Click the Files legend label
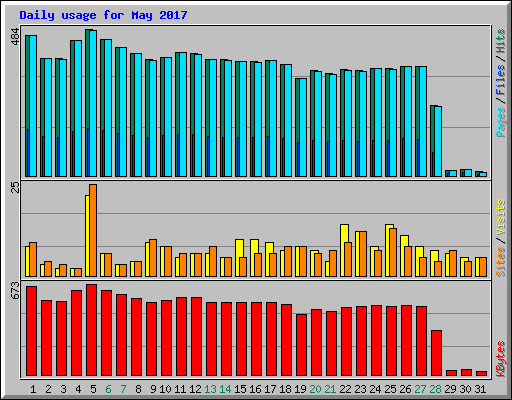This screenshot has width=512, height=400. pyautogui.click(x=501, y=80)
